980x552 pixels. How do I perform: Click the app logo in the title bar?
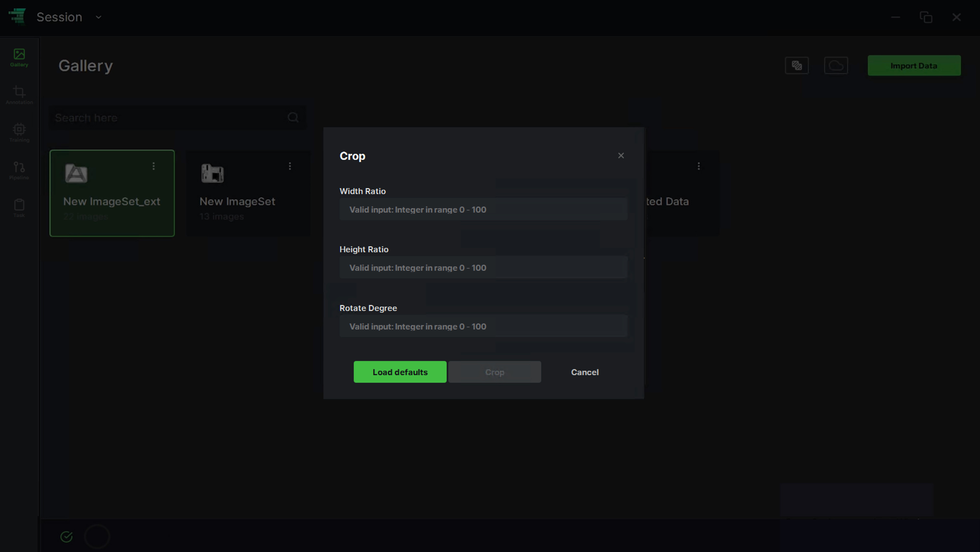point(17,16)
